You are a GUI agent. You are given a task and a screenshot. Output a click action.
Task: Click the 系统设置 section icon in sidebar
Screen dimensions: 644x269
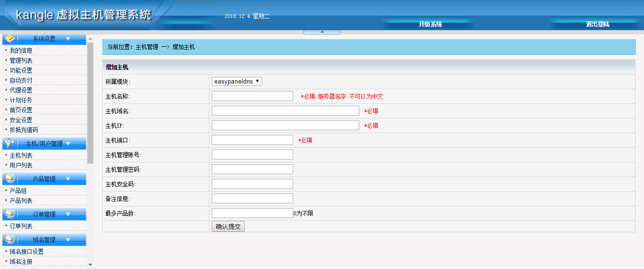10,39
